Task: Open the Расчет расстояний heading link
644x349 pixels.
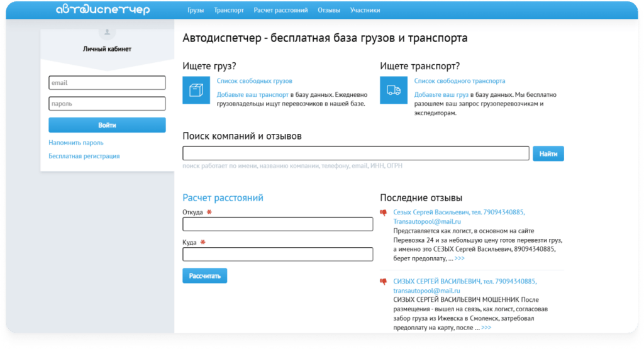Action: click(223, 197)
